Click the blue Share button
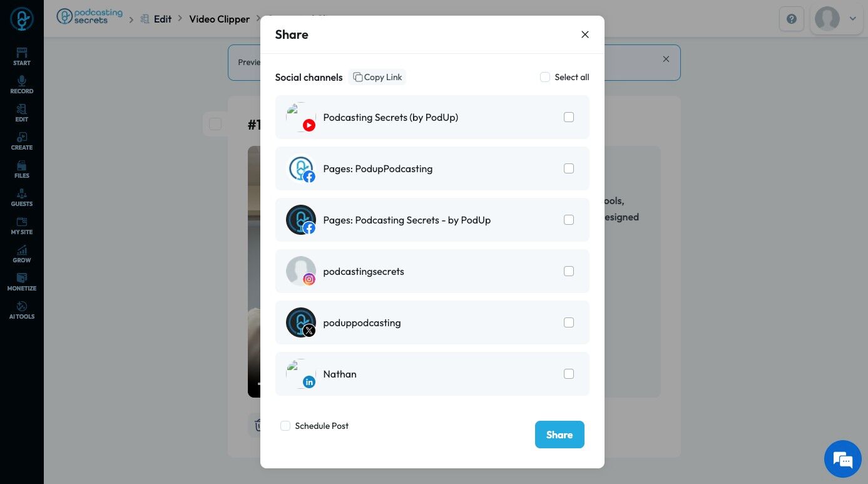 (559, 435)
